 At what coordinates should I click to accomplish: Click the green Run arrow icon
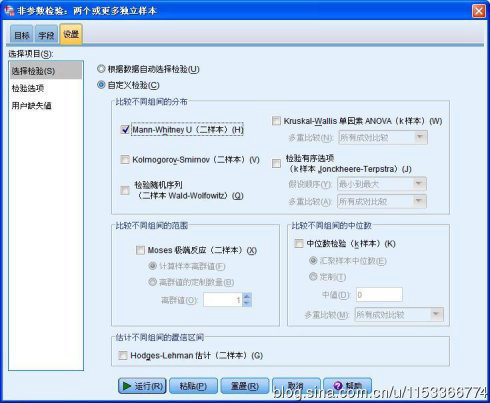(127, 386)
